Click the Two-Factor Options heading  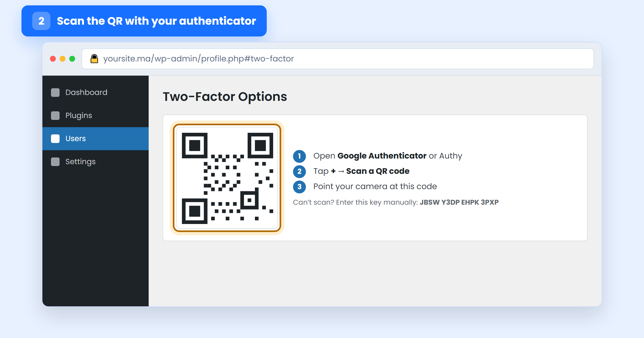225,97
